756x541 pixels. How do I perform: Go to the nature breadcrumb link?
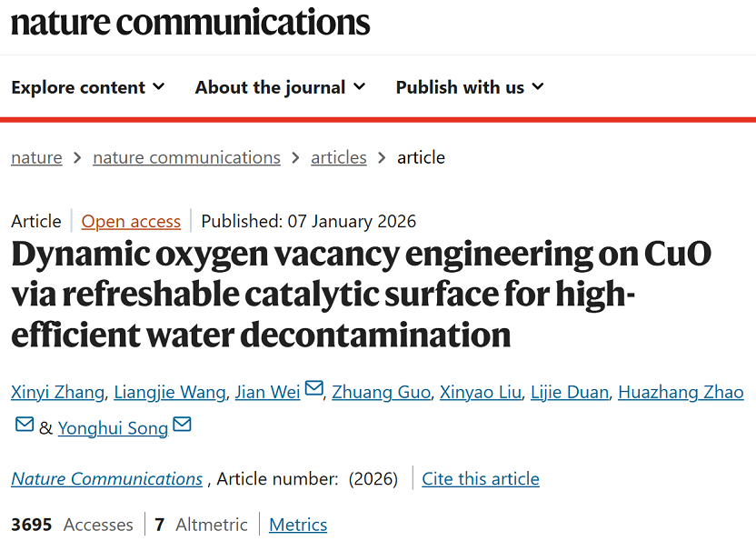(36, 157)
